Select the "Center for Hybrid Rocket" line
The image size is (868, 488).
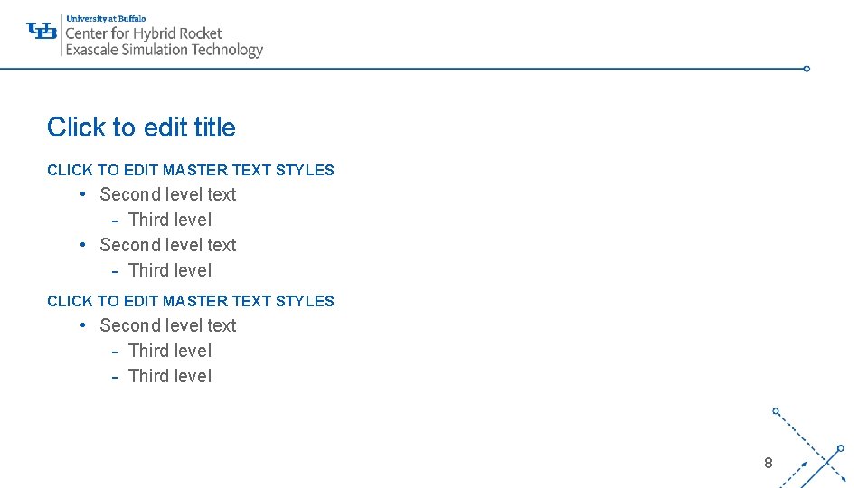pos(144,33)
